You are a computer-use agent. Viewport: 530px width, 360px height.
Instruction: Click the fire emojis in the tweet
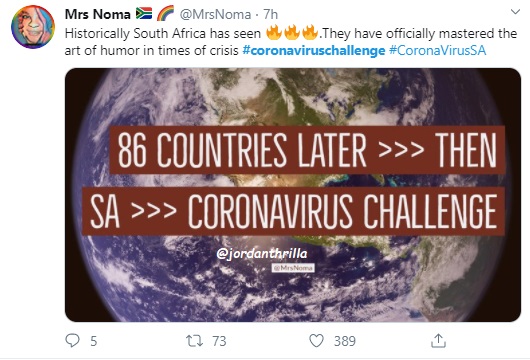point(292,33)
